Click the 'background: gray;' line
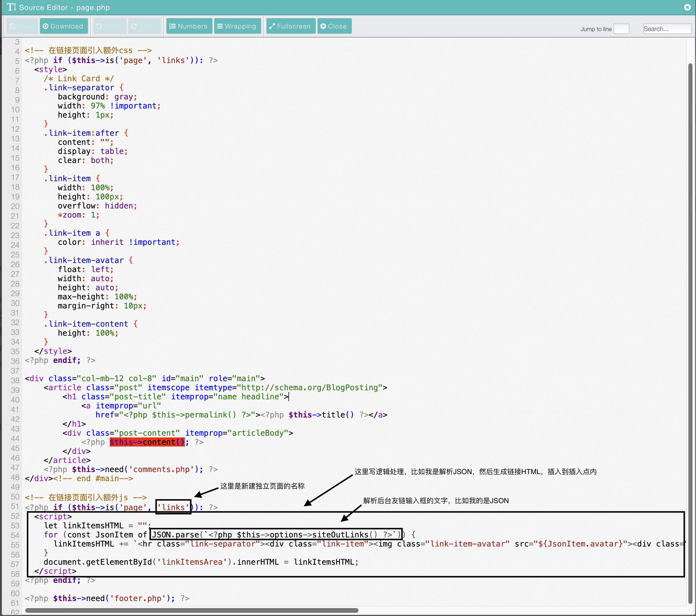 click(x=97, y=97)
